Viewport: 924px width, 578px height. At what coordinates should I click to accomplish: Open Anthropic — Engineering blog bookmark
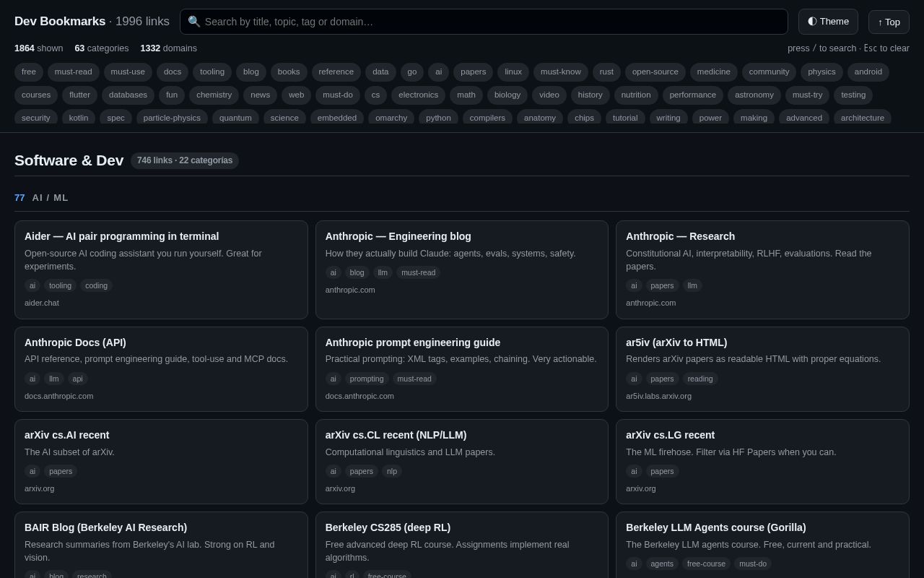462,269
